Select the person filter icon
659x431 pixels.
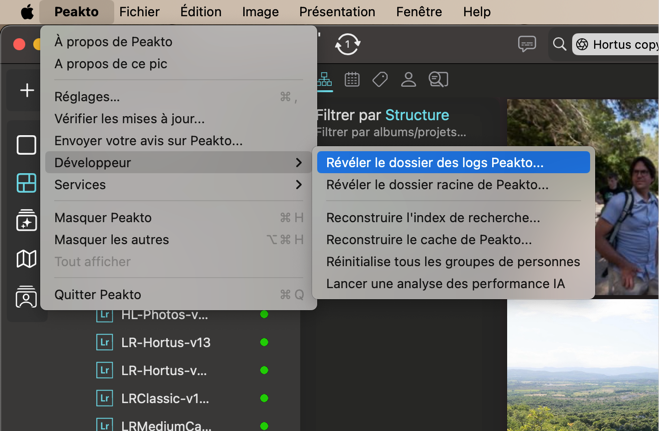coord(408,79)
